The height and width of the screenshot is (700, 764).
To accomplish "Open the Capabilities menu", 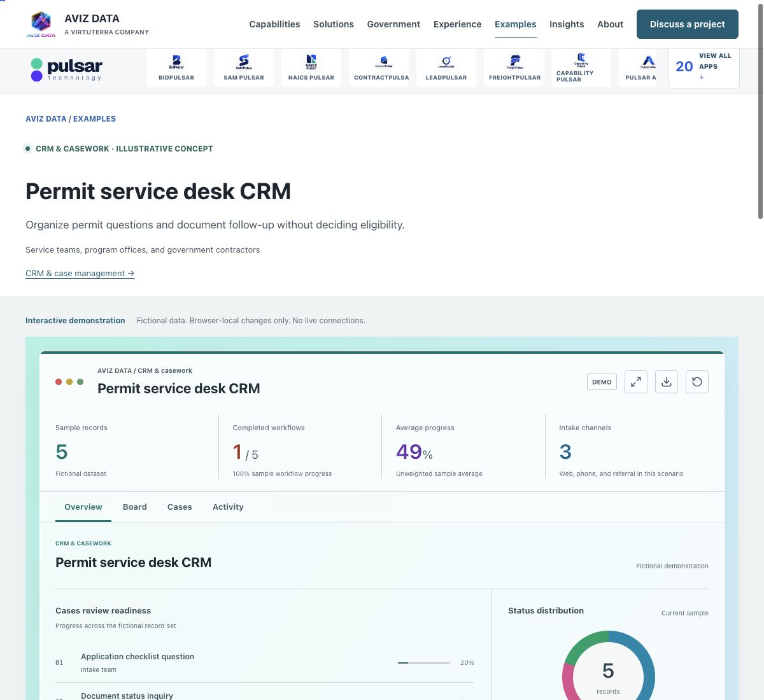I will tap(274, 24).
